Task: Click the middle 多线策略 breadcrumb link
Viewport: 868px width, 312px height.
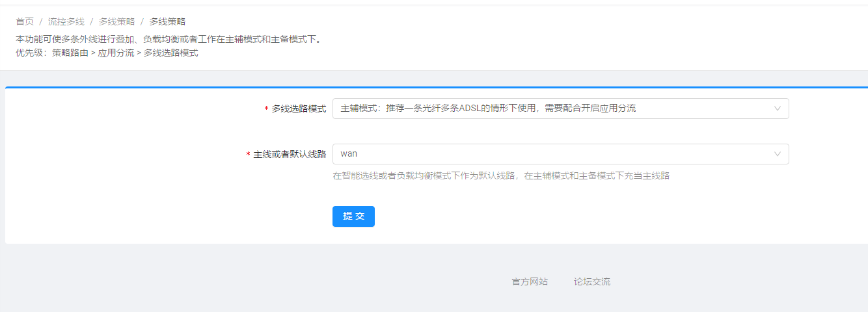Action: pos(116,21)
